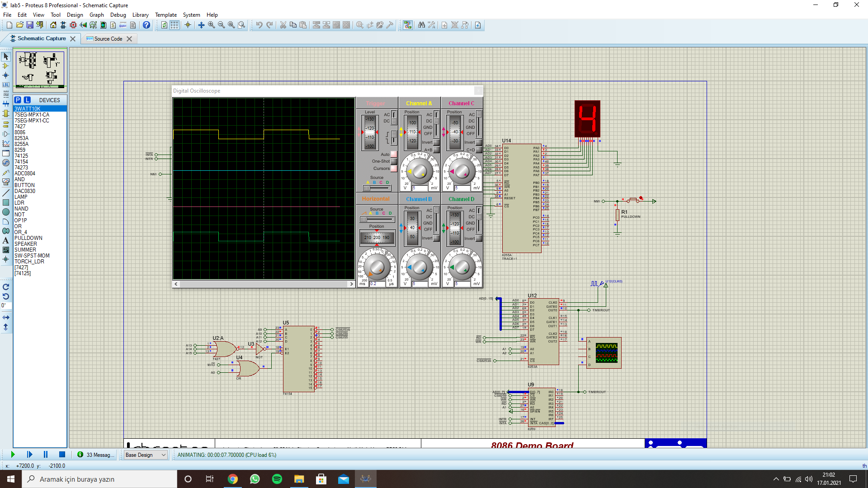Select 8255A in the devices list
Screen dimensions: 868x488
click(x=21, y=144)
